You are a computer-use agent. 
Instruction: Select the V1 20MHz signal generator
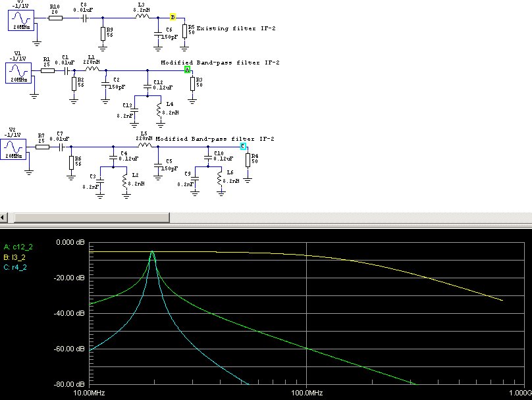(x=18, y=73)
